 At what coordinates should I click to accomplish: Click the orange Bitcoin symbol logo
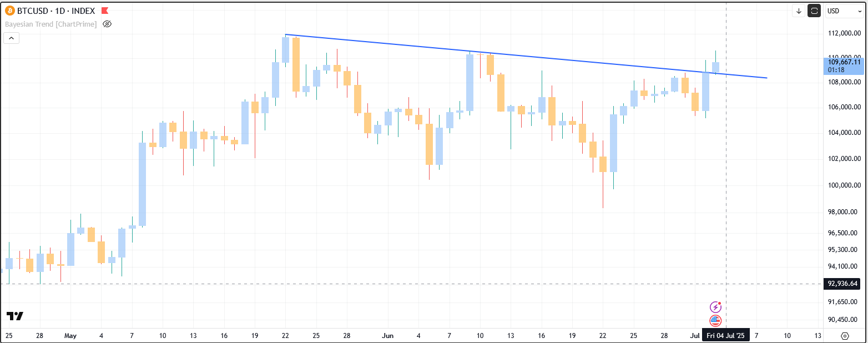pos(10,11)
